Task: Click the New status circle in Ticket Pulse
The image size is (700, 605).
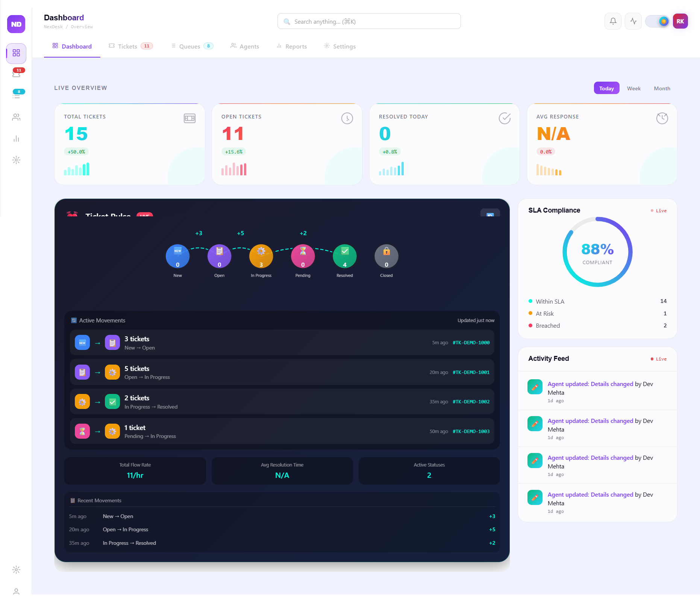Action: coord(177,256)
